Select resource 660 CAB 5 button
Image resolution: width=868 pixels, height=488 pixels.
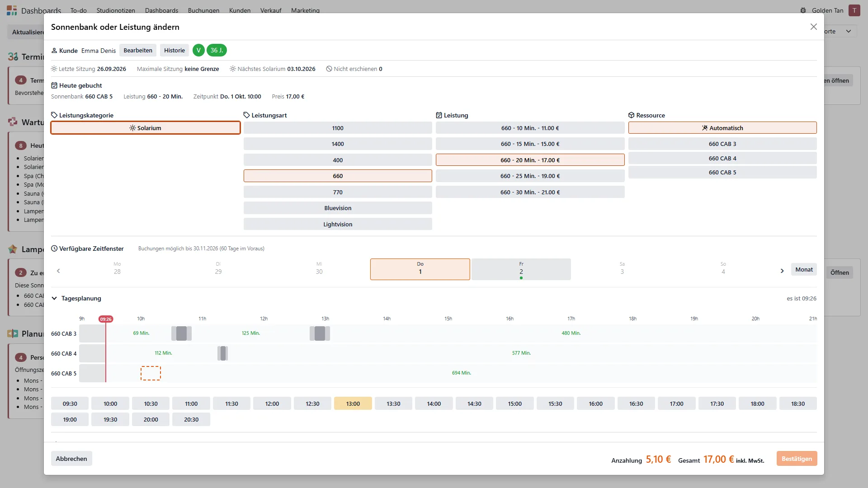pyautogui.click(x=722, y=172)
